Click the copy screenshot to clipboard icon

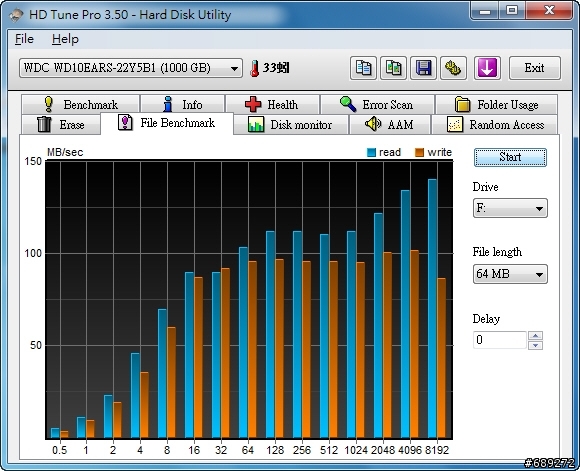(393, 68)
